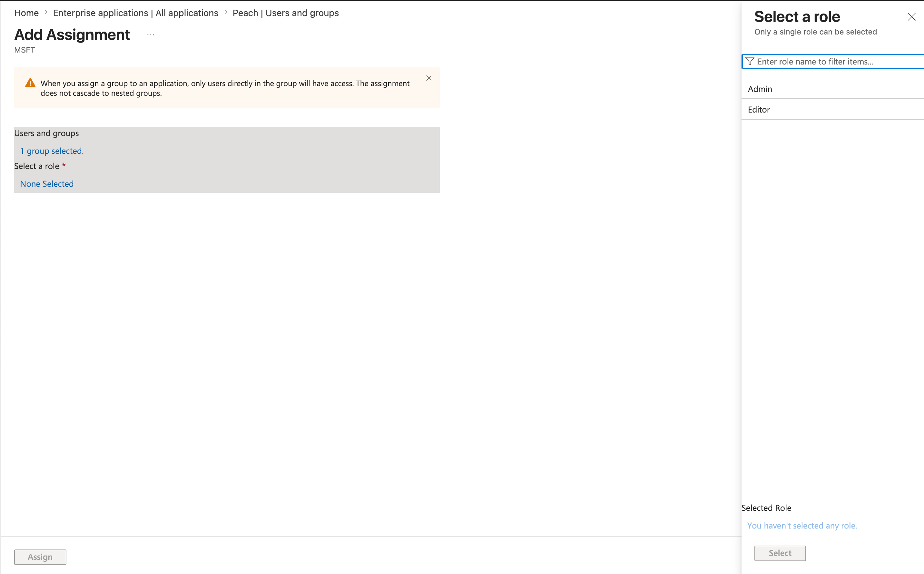
Task: Dismiss the nested groups warning banner
Action: click(429, 78)
